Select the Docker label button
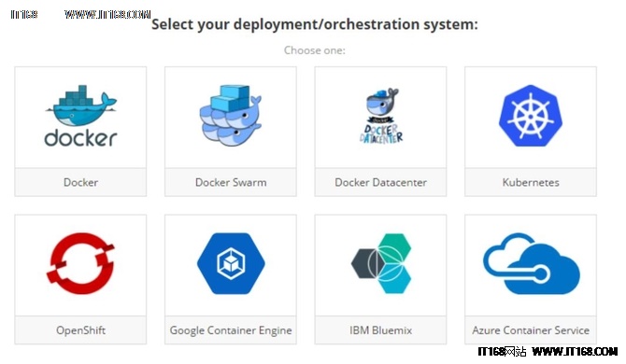 pos(80,182)
